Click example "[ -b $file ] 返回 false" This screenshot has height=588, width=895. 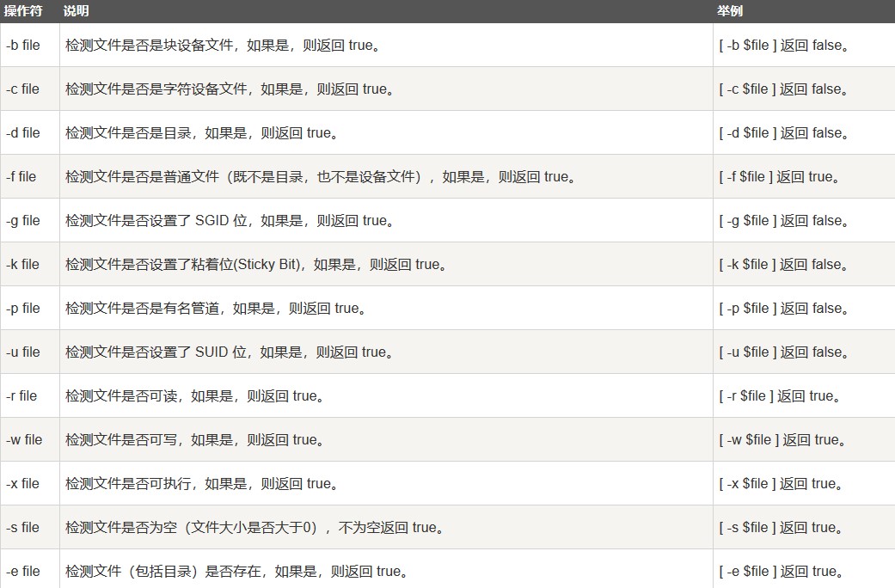click(x=784, y=45)
